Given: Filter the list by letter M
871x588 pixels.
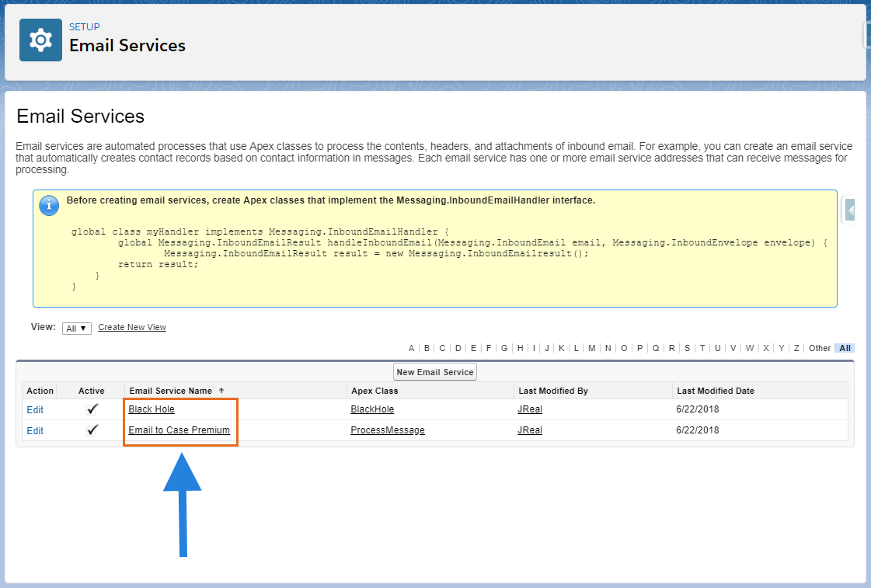Looking at the screenshot, I should (x=591, y=348).
